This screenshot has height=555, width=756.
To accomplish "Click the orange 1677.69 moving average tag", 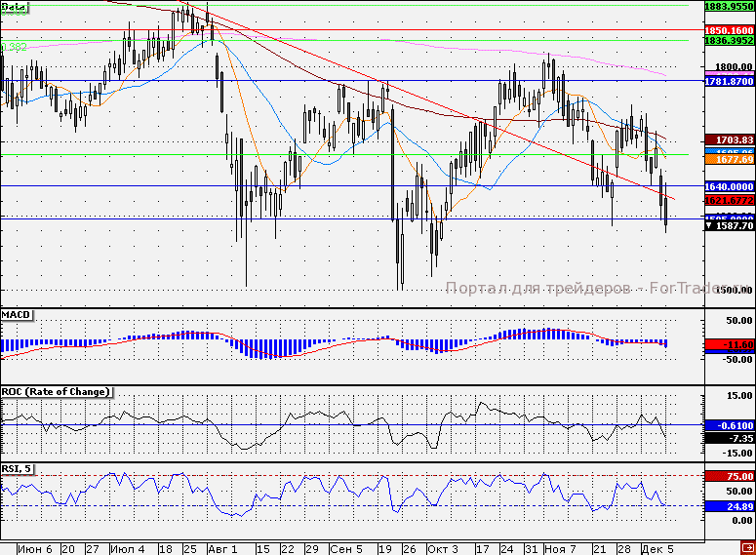I will point(729,159).
